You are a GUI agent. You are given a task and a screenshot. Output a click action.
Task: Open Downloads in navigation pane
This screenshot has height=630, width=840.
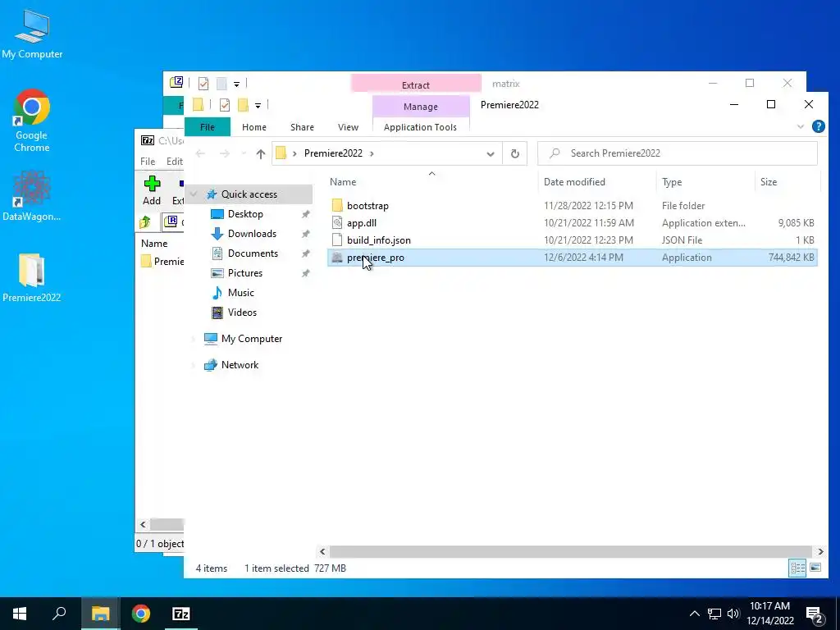252,234
